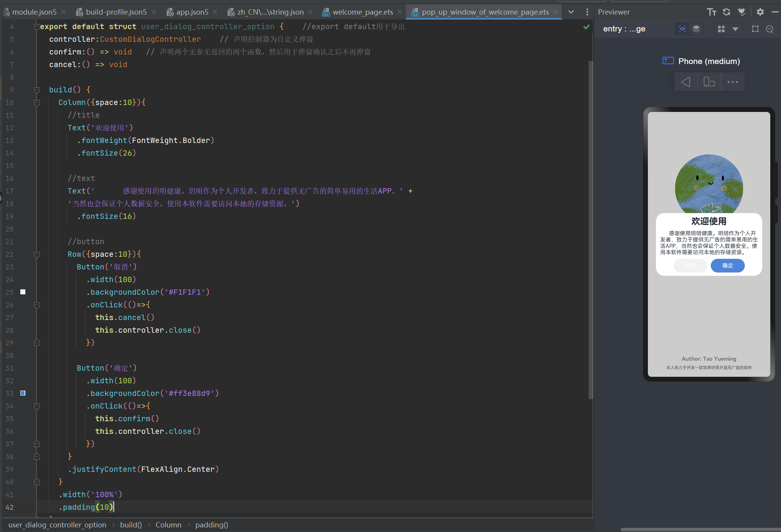
Task: Place cursor at line number 42
Action: click(x=10, y=507)
